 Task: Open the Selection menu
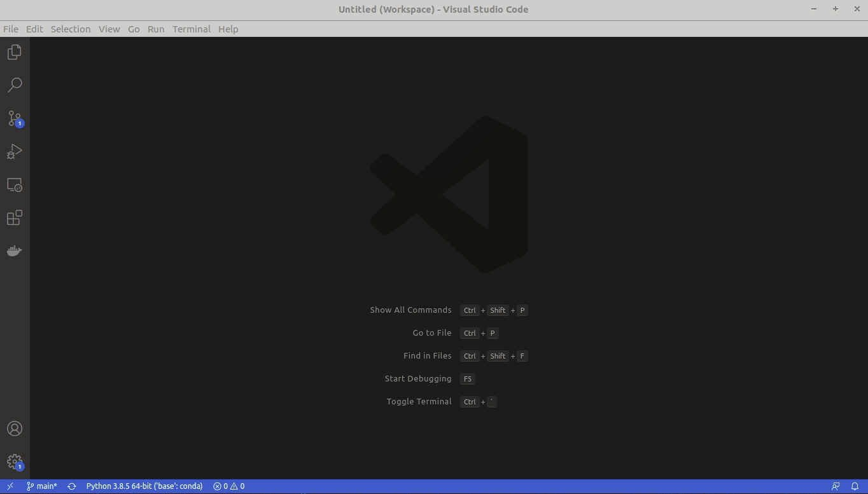pyautogui.click(x=71, y=29)
